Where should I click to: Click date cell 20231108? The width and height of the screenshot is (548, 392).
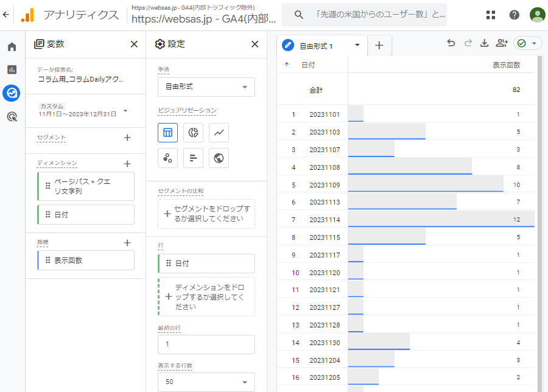(x=325, y=167)
